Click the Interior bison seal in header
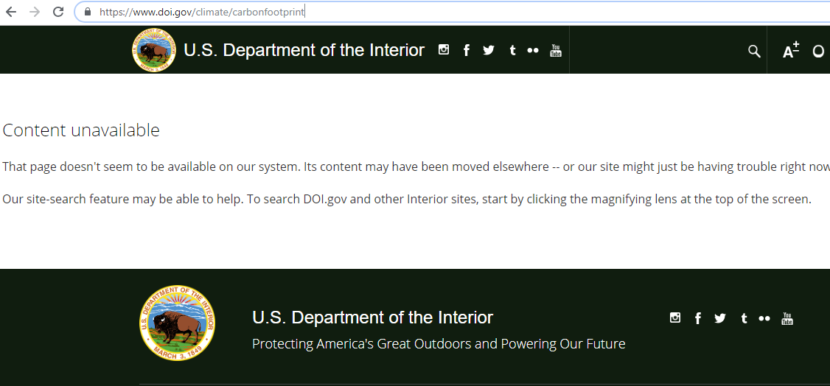This screenshot has width=830, height=386. pyautogui.click(x=154, y=50)
